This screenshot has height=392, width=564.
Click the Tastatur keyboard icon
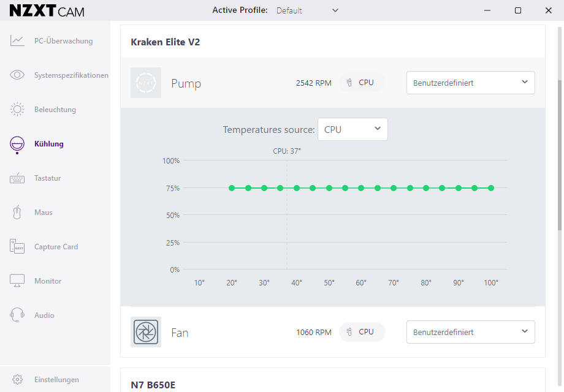pos(17,178)
